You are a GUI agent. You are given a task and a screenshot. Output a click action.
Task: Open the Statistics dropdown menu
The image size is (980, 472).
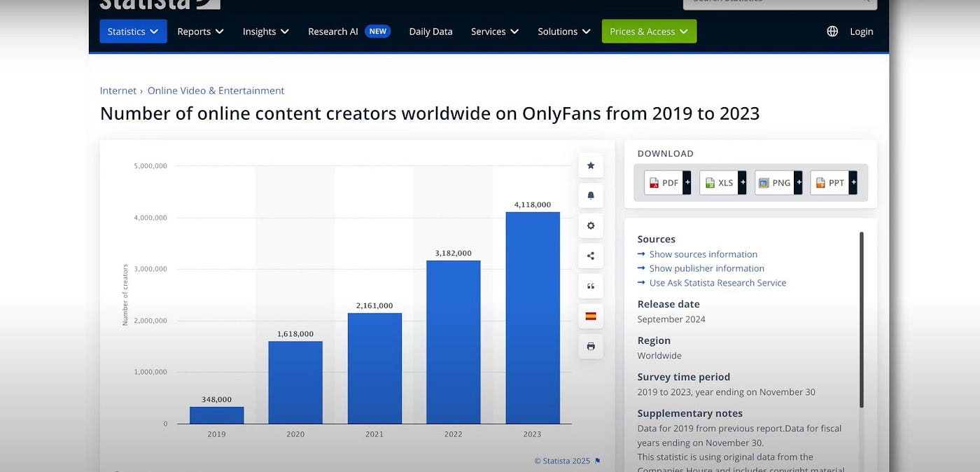click(x=133, y=32)
